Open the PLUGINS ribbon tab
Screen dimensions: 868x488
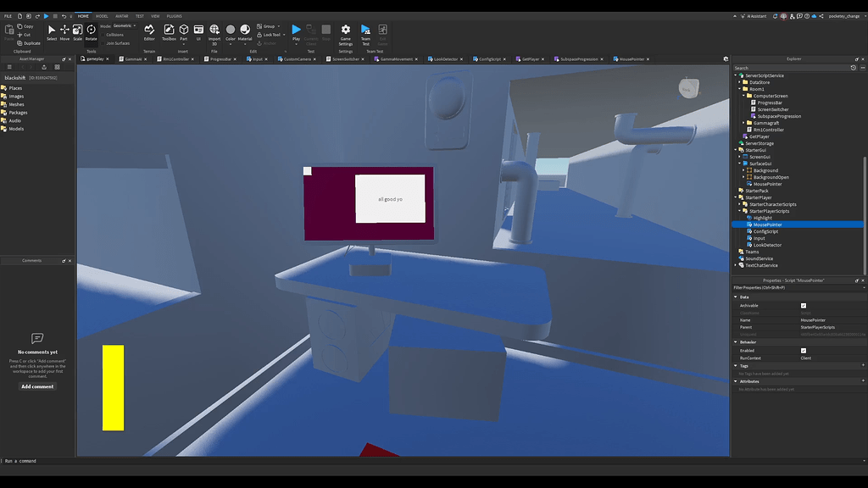pyautogui.click(x=175, y=16)
